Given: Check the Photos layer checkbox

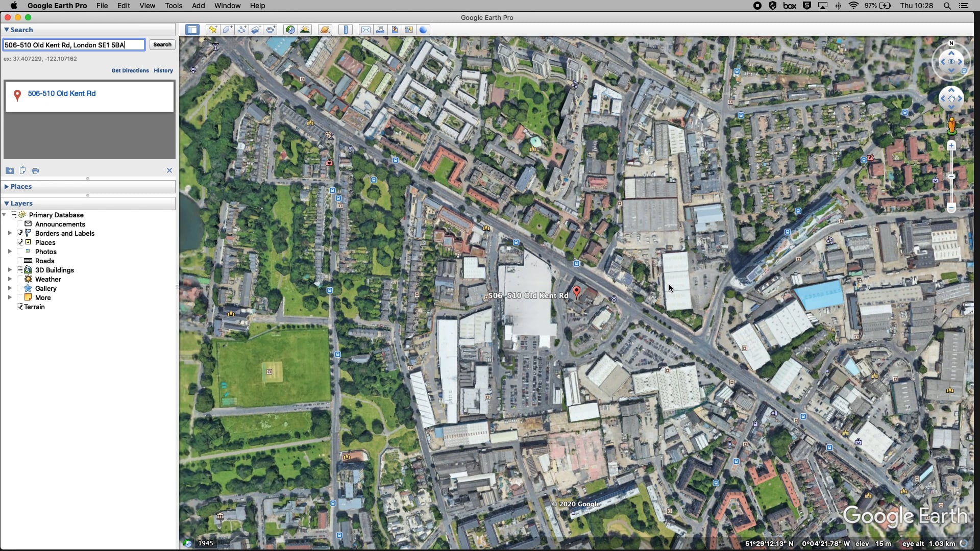Looking at the screenshot, I should (x=20, y=252).
